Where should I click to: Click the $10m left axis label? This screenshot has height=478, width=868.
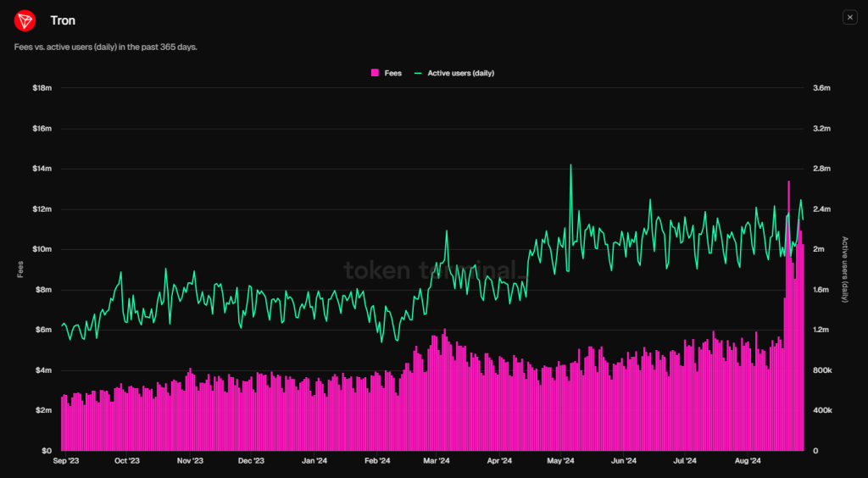tap(42, 249)
